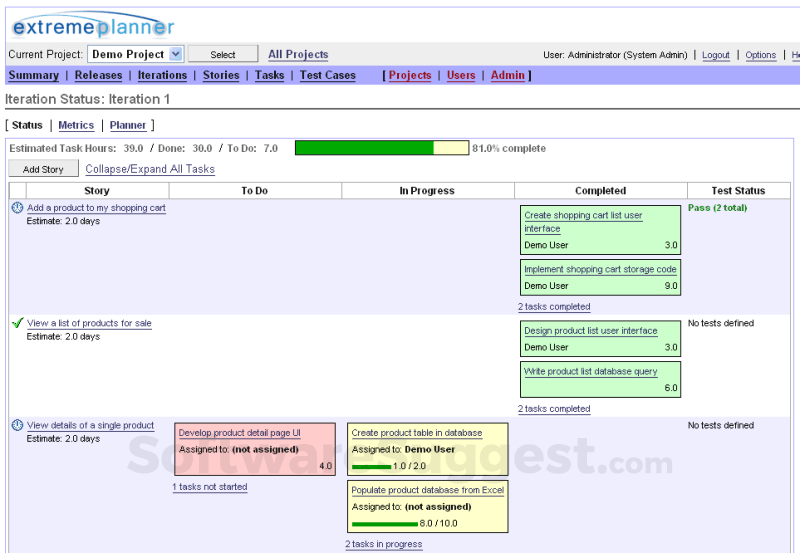The image size is (800, 553).
Task: Open task 'Create shopping cart list user interface'
Action: coord(583,222)
